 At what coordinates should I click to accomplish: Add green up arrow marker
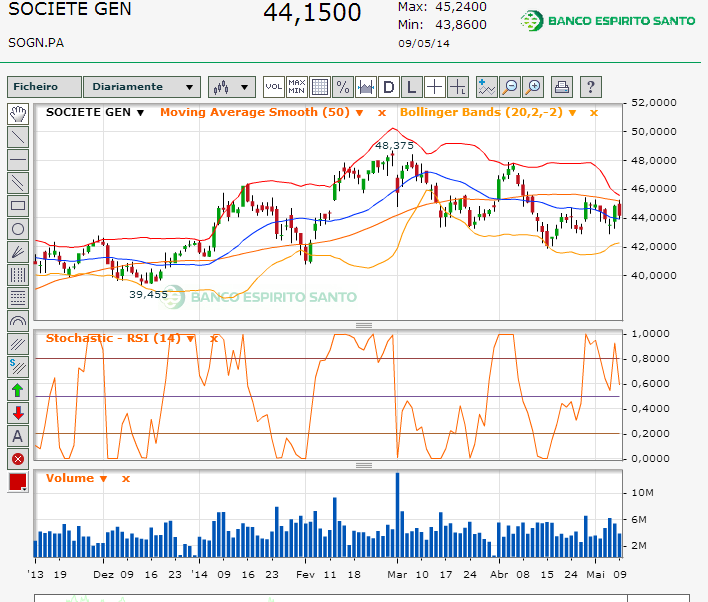click(x=18, y=390)
